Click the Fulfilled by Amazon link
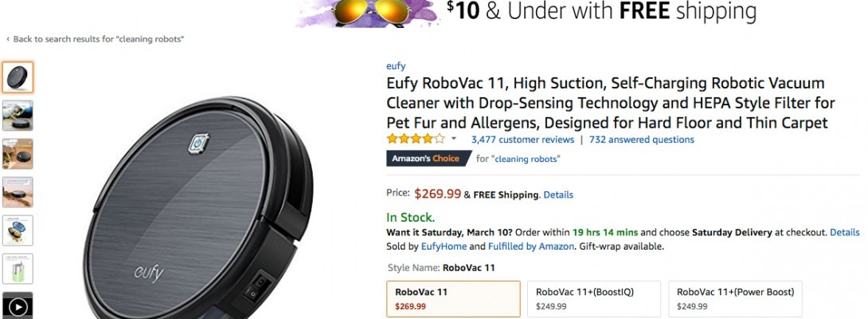Screen dimensions: 868x319 (530, 246)
